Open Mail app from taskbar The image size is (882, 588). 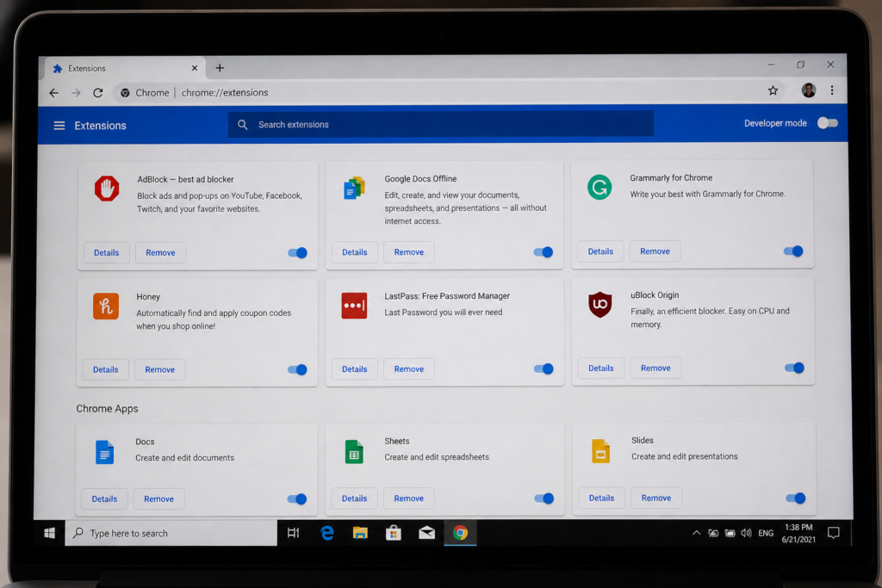pos(427,533)
